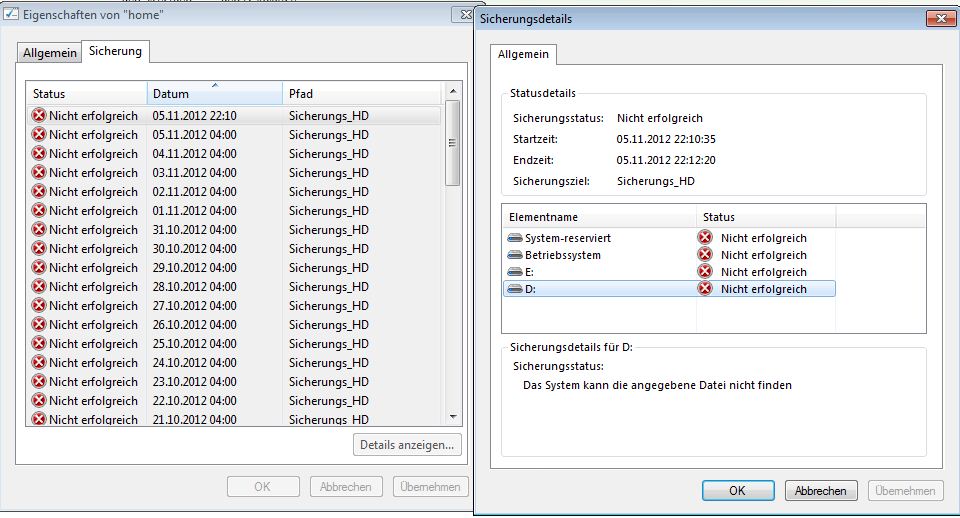Click the error icon for 01.11.2012 04:00 backup
960x518 pixels.
click(39, 211)
